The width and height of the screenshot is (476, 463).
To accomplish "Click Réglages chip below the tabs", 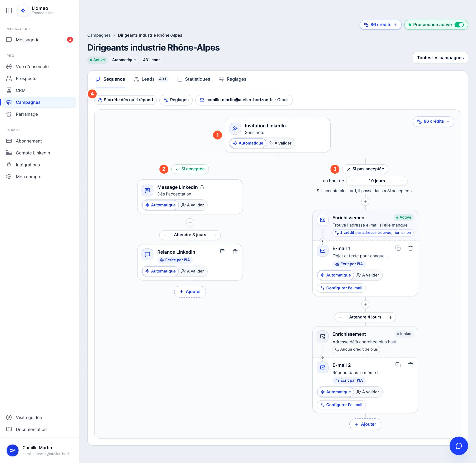I will pyautogui.click(x=176, y=100).
